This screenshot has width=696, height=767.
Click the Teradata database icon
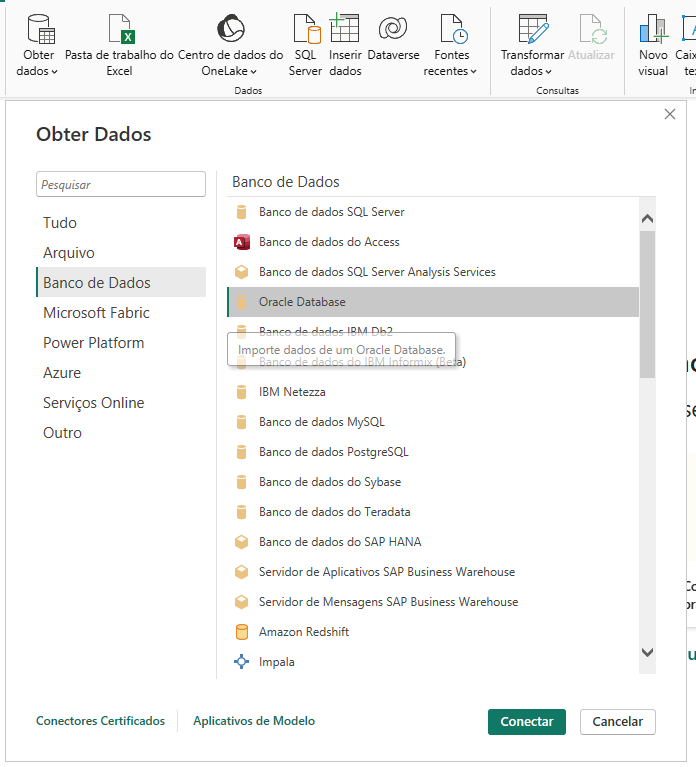coord(242,512)
